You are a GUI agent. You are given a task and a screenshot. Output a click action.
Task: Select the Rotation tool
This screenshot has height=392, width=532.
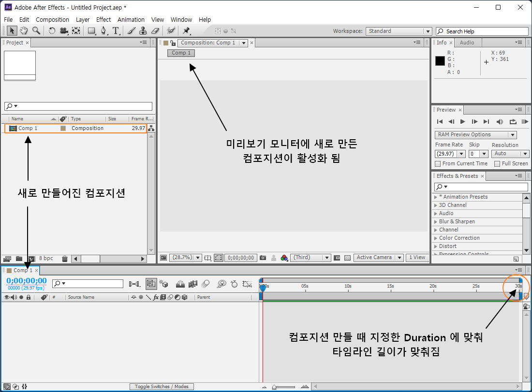pyautogui.click(x=52, y=31)
